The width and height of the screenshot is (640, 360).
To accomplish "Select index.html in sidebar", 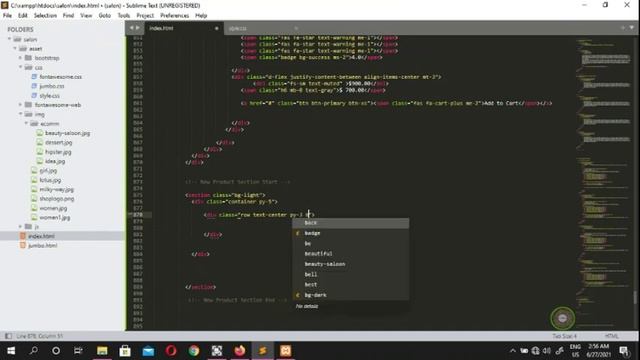I will 41,236.
